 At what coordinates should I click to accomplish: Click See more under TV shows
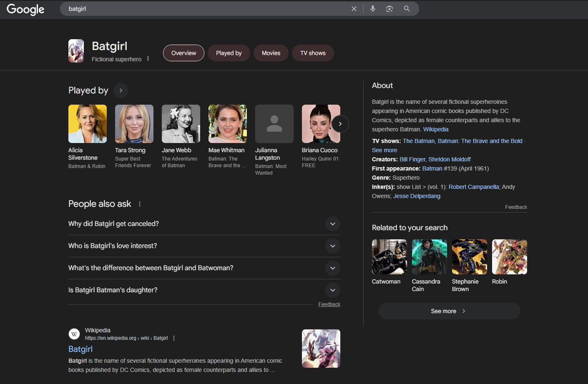coord(384,150)
